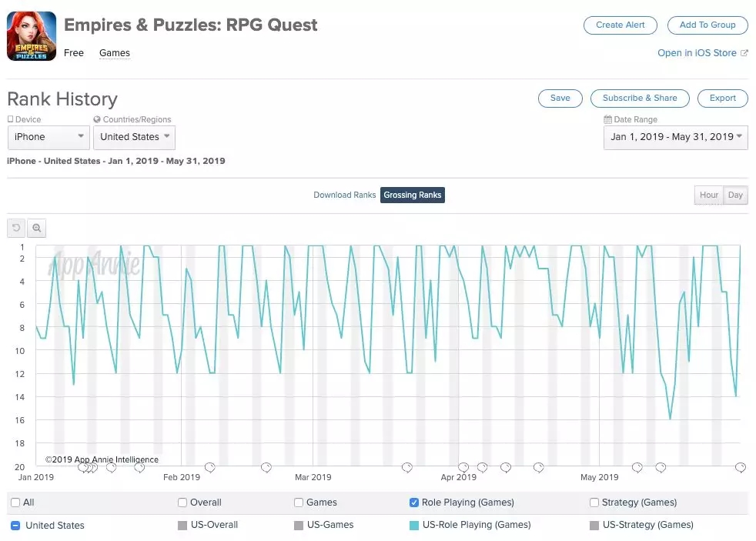756x541 pixels.
Task: Click the teal US-Role Playing legend swatch
Action: coord(415,526)
